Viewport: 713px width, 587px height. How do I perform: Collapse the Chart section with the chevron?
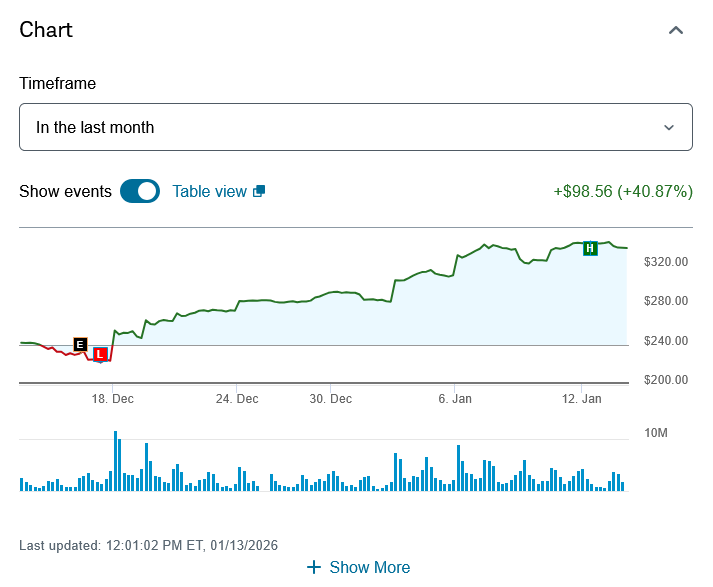point(676,30)
